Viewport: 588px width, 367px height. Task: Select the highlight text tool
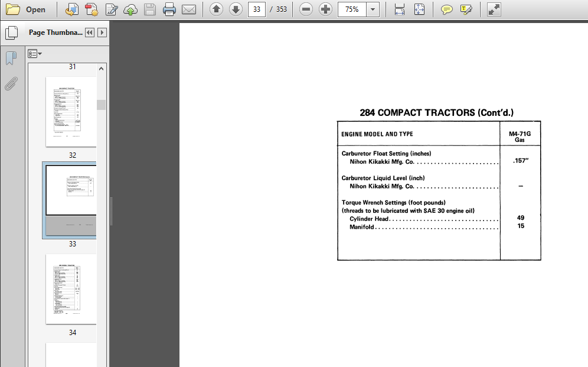466,9
